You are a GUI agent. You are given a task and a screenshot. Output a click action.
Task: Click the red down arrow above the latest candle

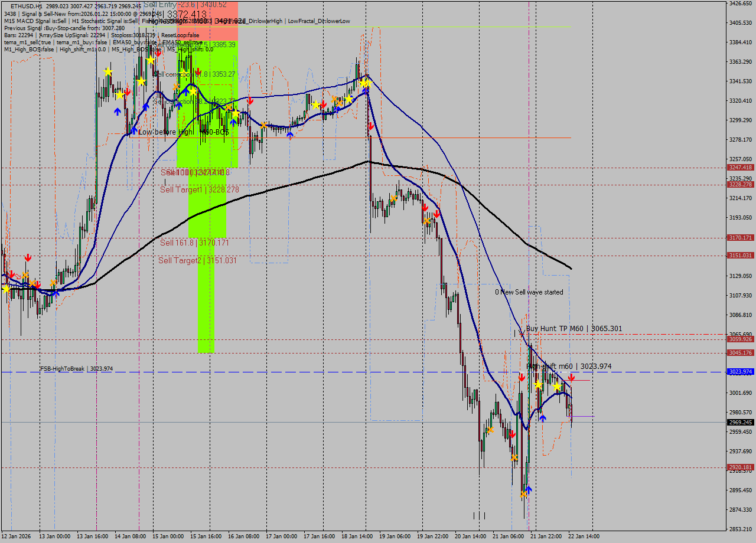tap(571, 377)
